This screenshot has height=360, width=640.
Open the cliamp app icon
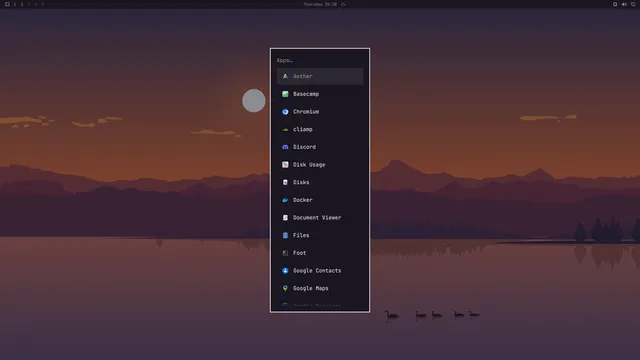[x=285, y=129]
